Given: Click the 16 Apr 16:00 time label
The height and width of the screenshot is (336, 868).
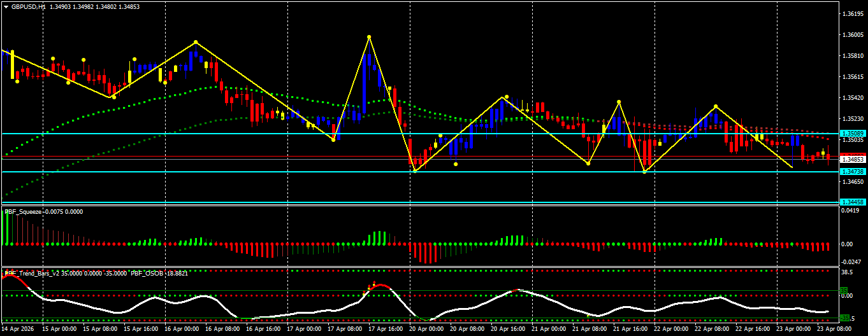Looking at the screenshot, I should coord(263,329).
